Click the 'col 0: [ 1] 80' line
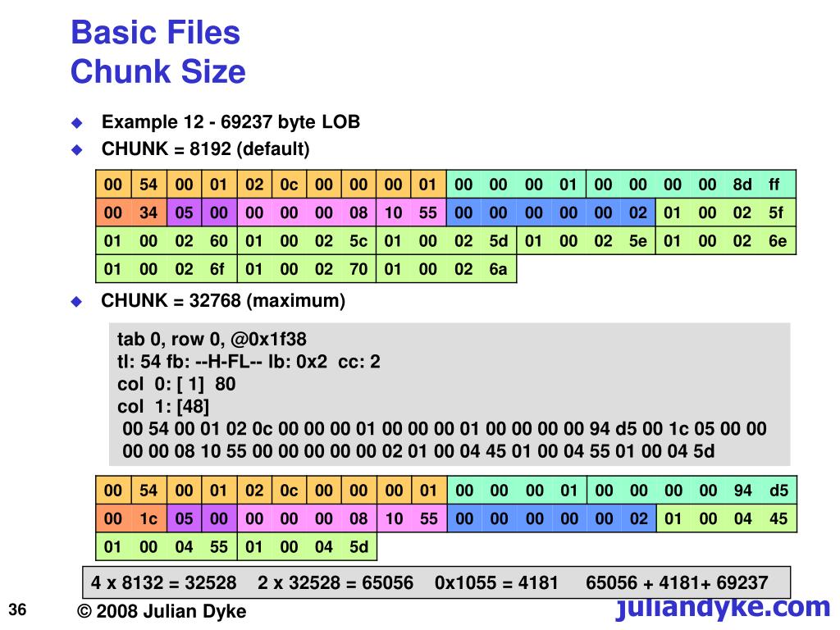 click(176, 384)
